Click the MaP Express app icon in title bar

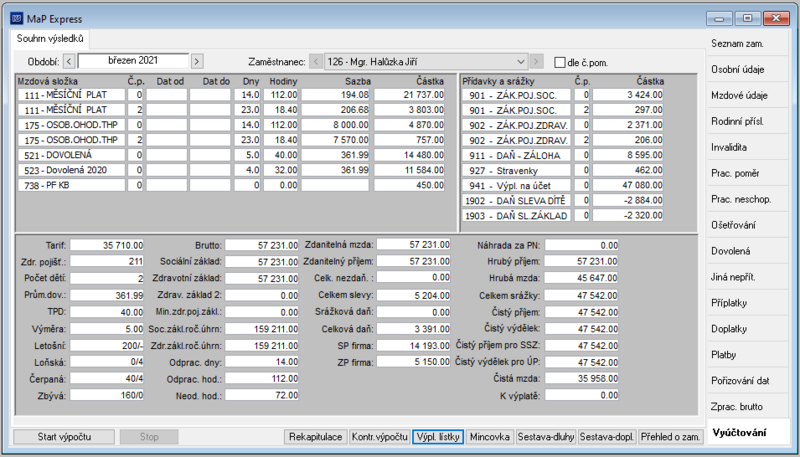pos(17,19)
